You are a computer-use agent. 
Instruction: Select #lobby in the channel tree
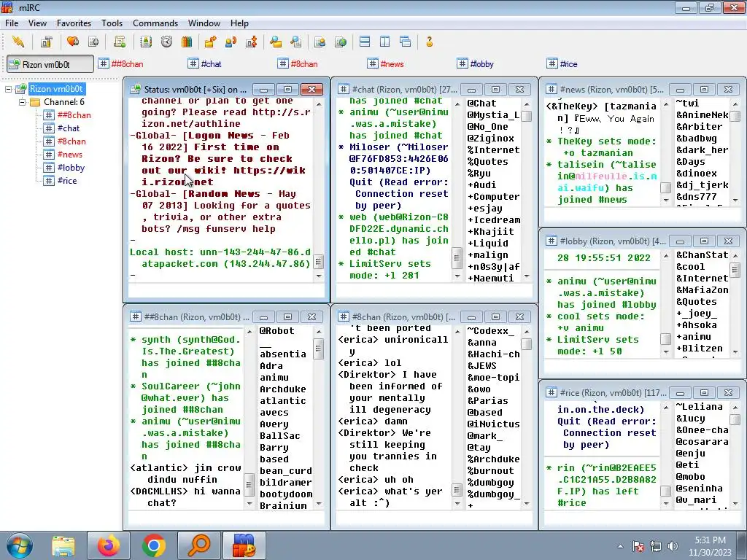click(71, 168)
